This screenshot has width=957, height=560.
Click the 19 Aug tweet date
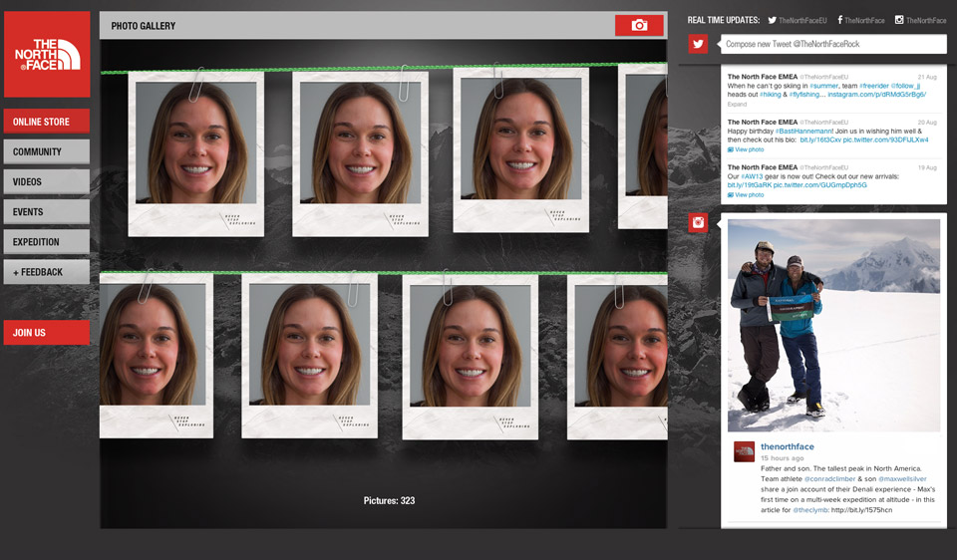(927, 167)
